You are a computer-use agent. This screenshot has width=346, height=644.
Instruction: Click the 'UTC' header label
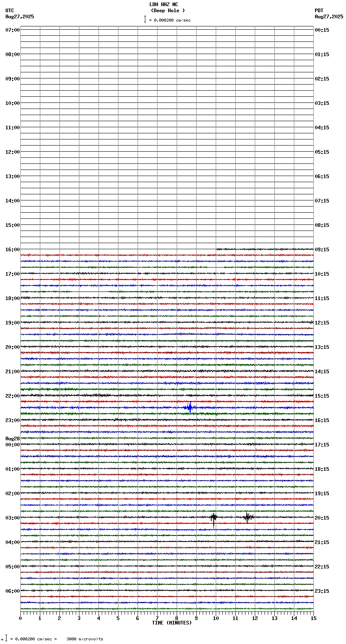coord(10,11)
